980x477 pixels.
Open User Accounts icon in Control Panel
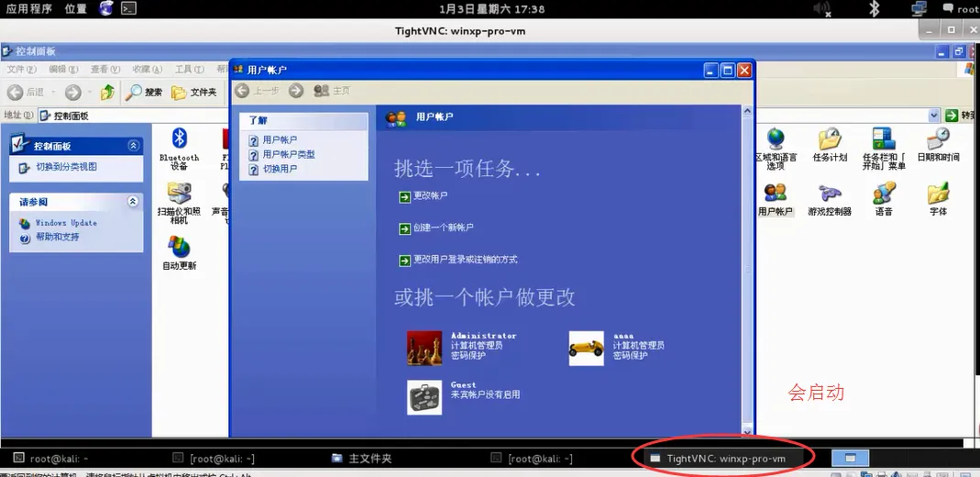775,199
